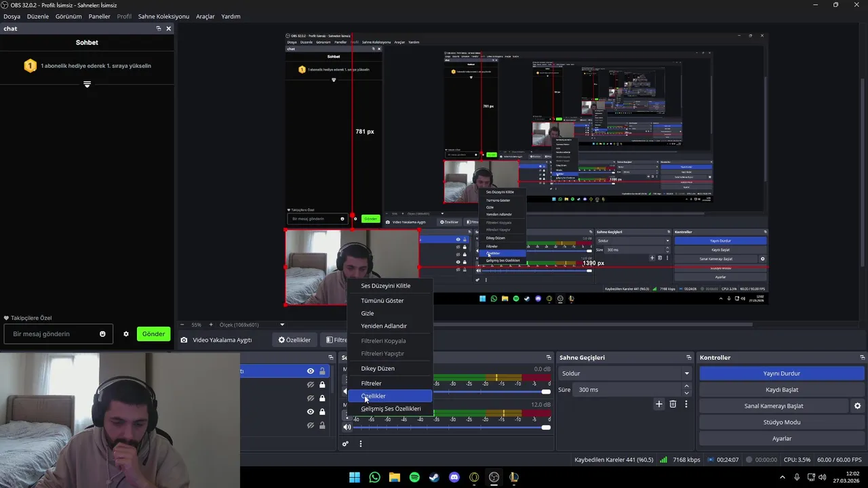Increase Süre duration with up arrow
The image size is (868, 488).
(686, 386)
